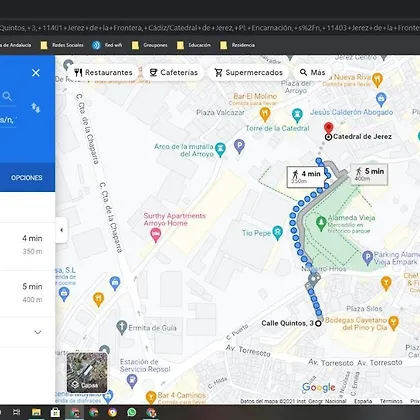
Task: Click the Navarro Hnos gray marker
Action: coord(313,279)
